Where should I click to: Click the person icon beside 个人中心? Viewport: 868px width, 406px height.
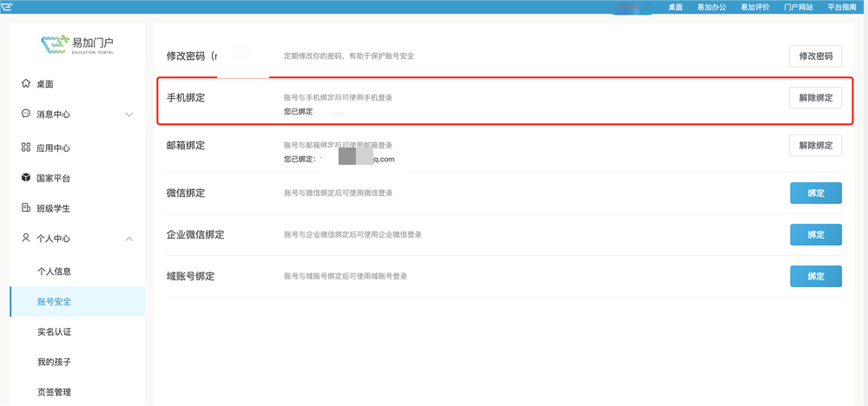pyautogui.click(x=25, y=239)
